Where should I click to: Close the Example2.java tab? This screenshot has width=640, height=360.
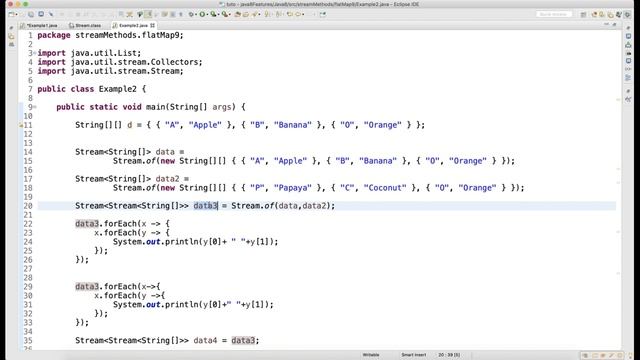[152, 25]
